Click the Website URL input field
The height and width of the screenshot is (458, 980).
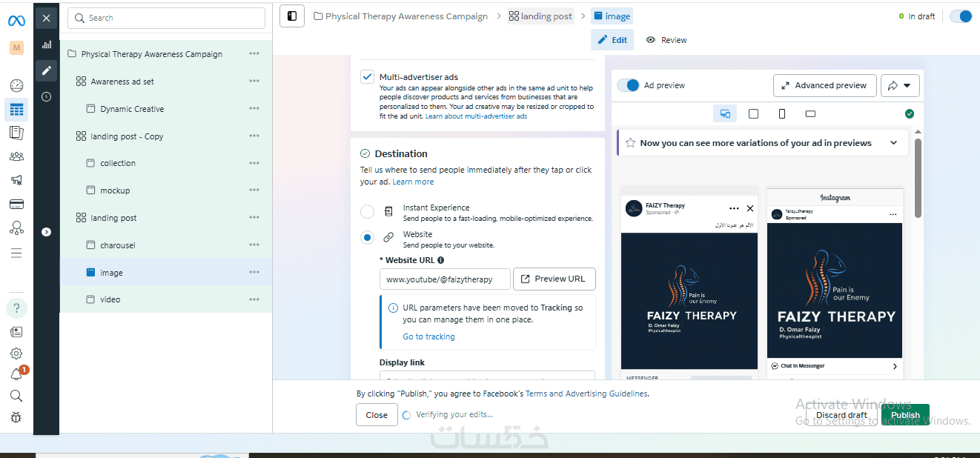445,279
